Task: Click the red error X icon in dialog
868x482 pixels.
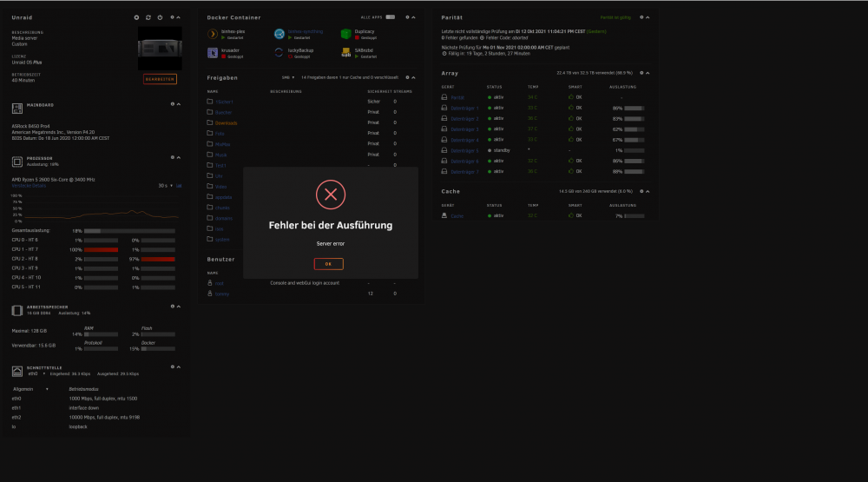Action: (x=331, y=195)
